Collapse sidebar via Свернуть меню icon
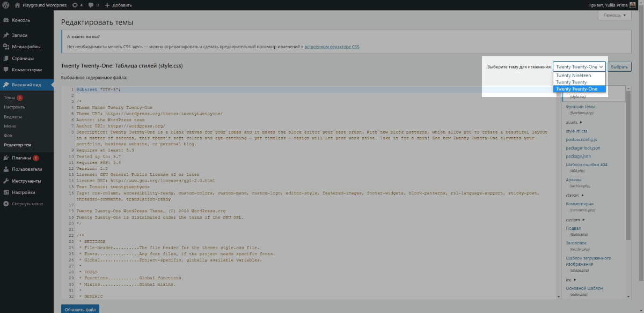The width and height of the screenshot is (644, 313). (x=6, y=204)
